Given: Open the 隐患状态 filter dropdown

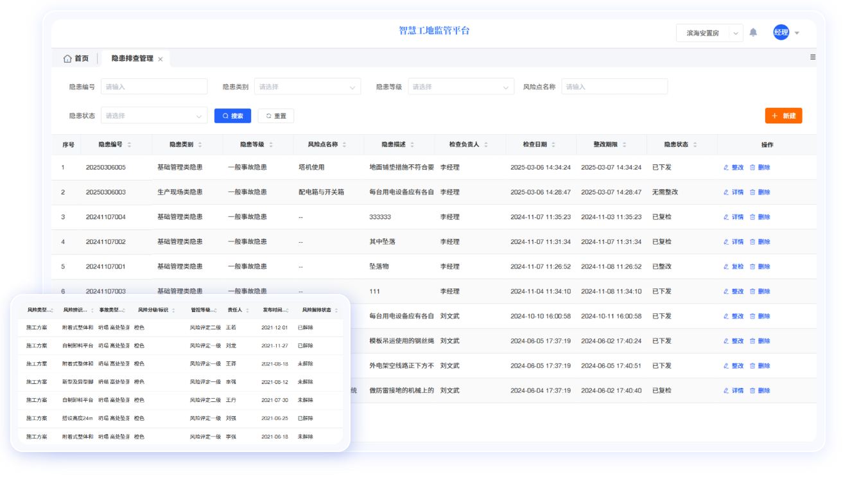Looking at the screenshot, I should tap(153, 116).
